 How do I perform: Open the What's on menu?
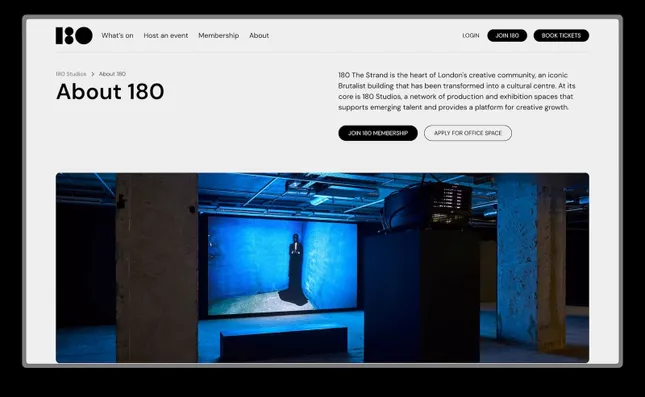click(x=117, y=36)
